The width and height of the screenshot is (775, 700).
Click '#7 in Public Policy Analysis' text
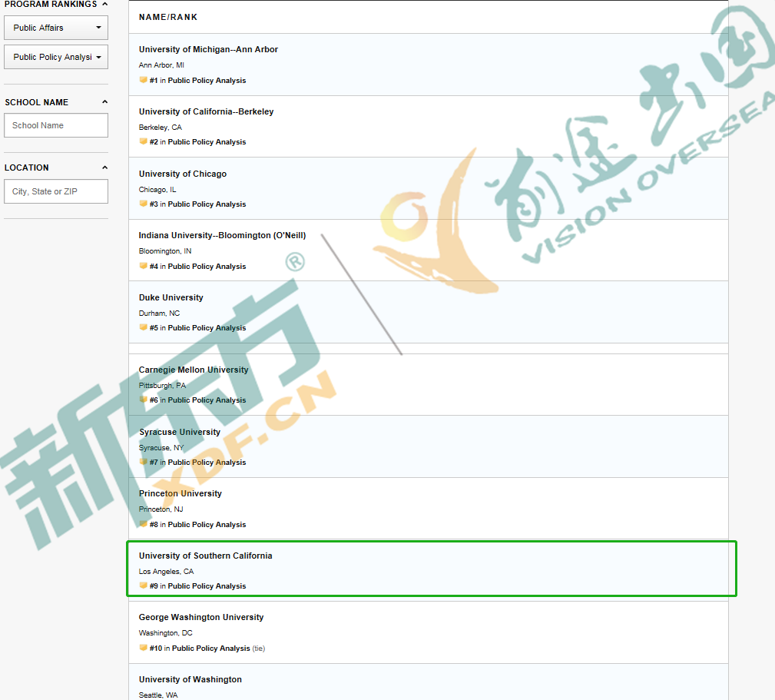point(197,463)
